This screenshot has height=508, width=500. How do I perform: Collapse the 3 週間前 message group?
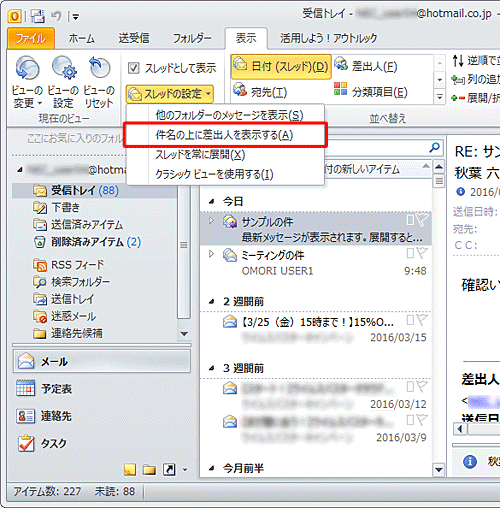[212, 368]
